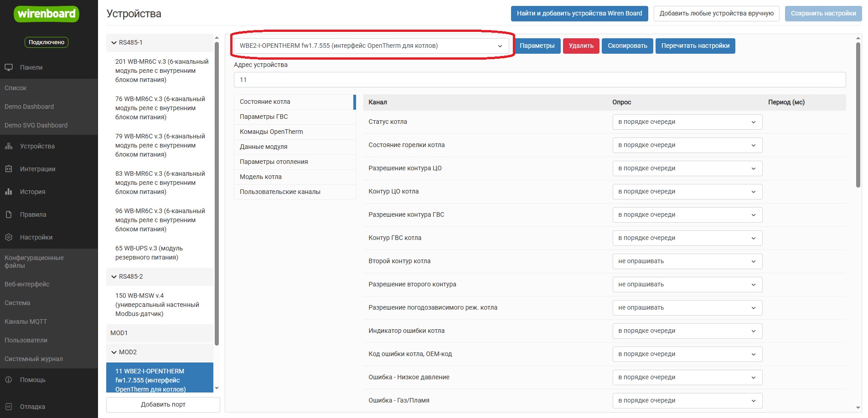Click Найти и добавить устройства Wiren Board
This screenshot has height=418, width=868.
[579, 14]
